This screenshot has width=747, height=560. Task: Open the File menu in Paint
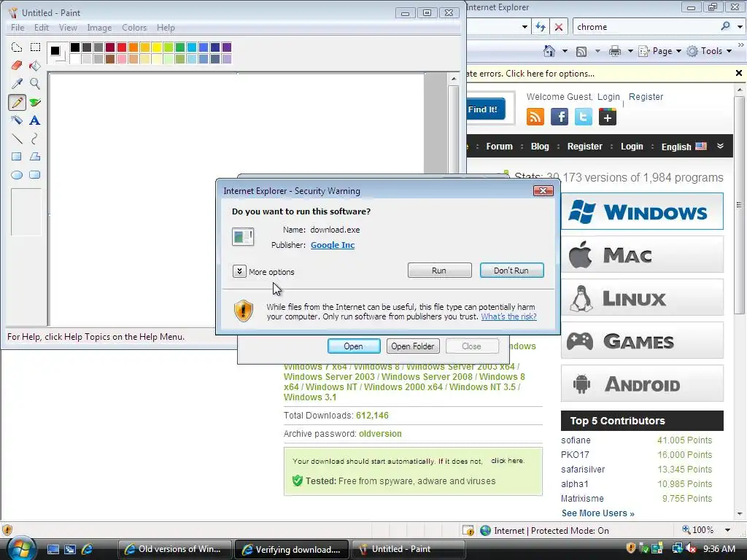tap(18, 28)
